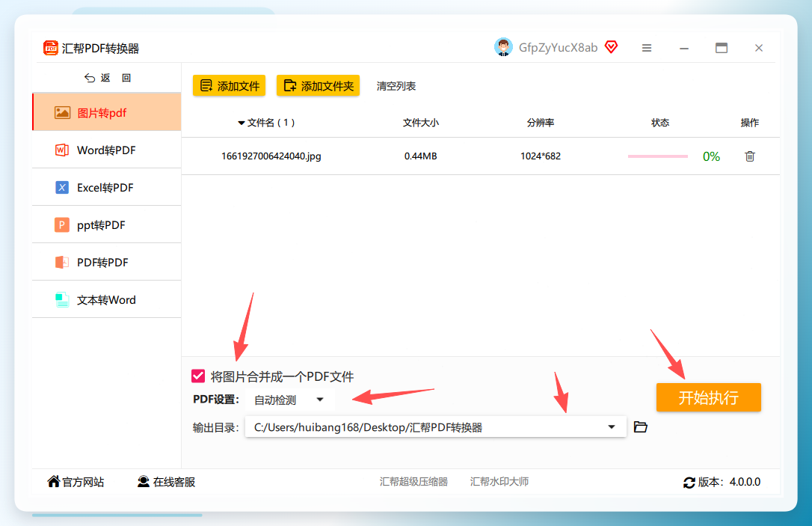812x526 pixels.
Task: Delete the 1661927006424040.jpg row via trash icon
Action: (x=749, y=156)
